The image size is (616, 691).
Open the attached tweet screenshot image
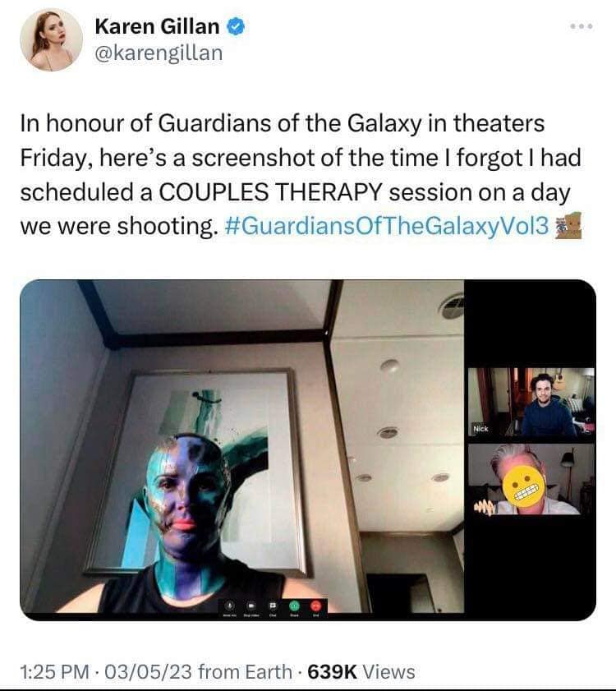[308, 450]
